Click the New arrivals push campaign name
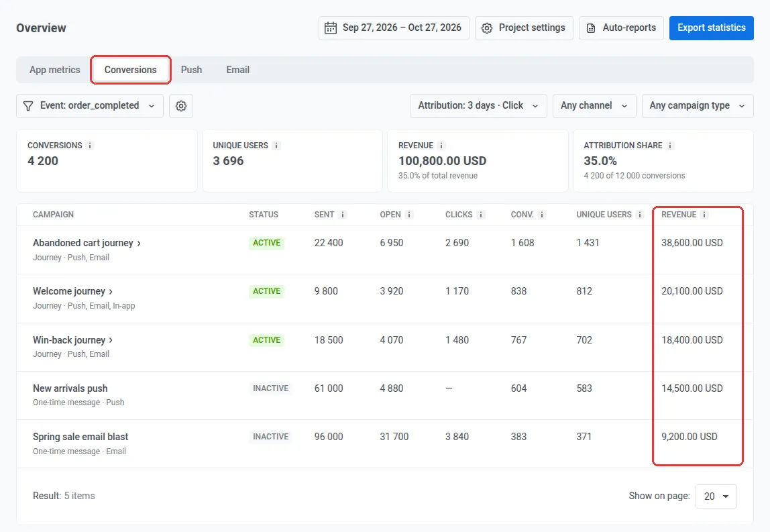The image size is (770, 532). [x=70, y=388]
